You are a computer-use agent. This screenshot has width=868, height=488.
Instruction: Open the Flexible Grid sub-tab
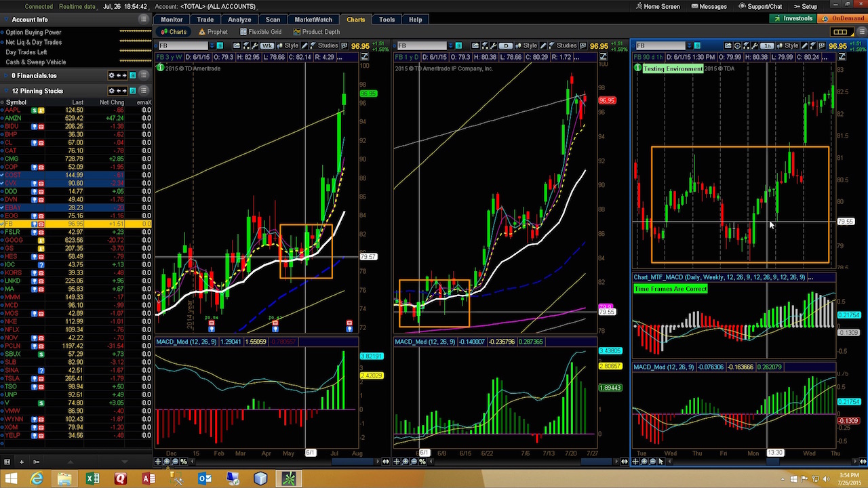click(x=260, y=32)
